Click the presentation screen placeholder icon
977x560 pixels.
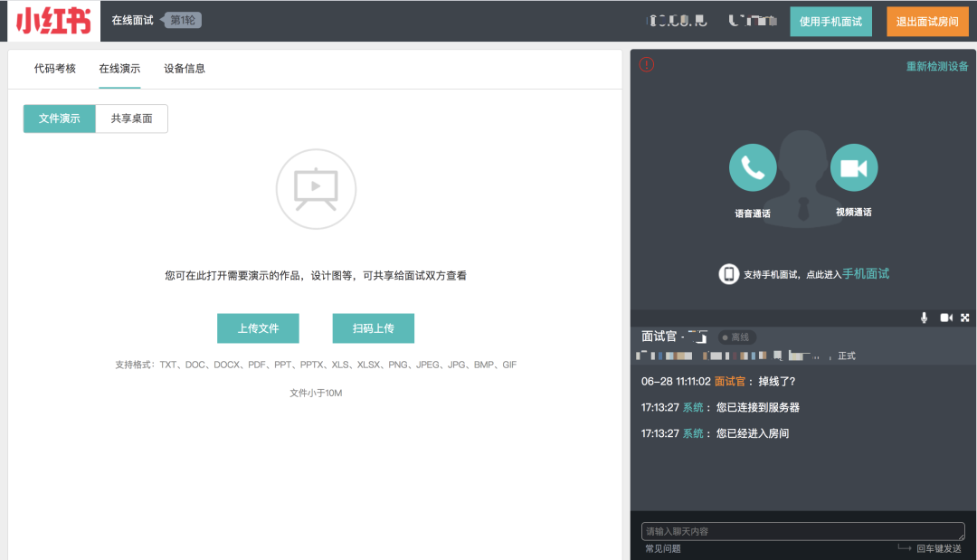pyautogui.click(x=316, y=189)
